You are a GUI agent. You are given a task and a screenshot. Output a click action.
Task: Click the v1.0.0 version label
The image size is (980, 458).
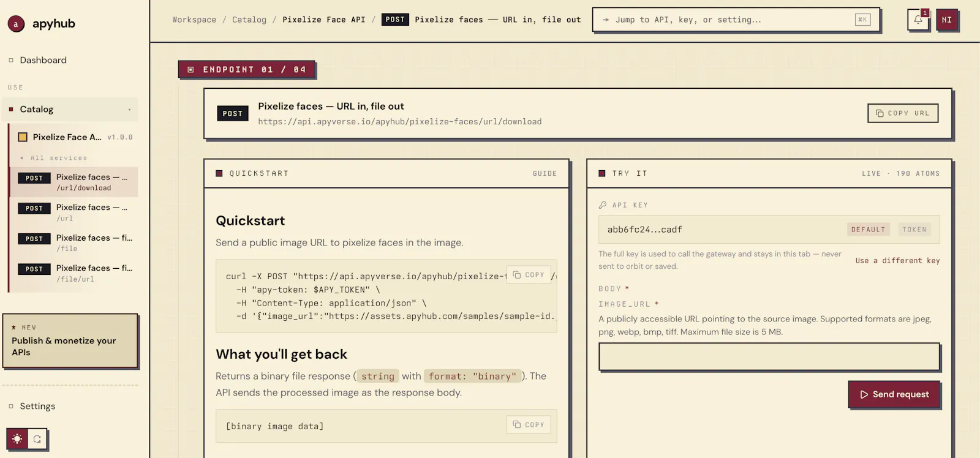click(x=120, y=137)
